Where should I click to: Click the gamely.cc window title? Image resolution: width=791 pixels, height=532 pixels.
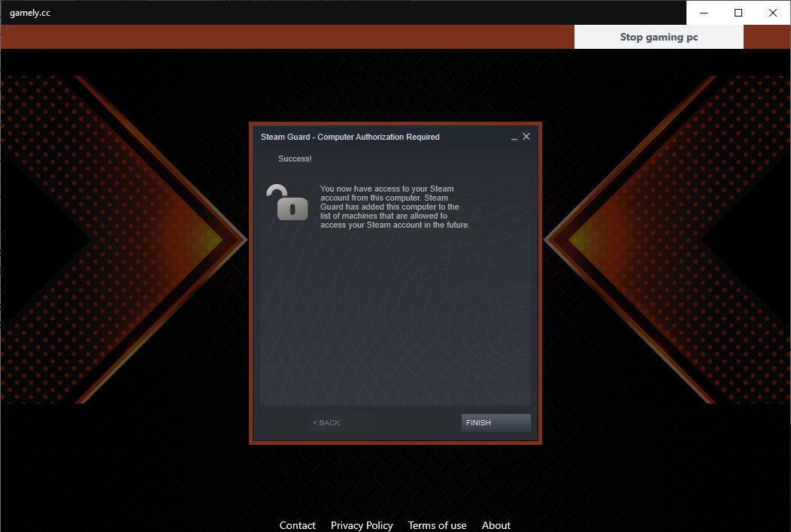pyautogui.click(x=30, y=13)
